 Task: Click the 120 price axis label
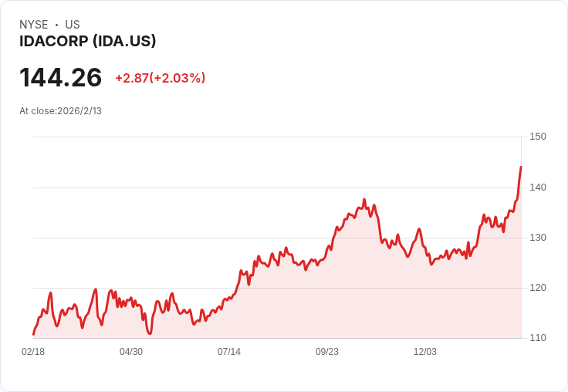538,288
